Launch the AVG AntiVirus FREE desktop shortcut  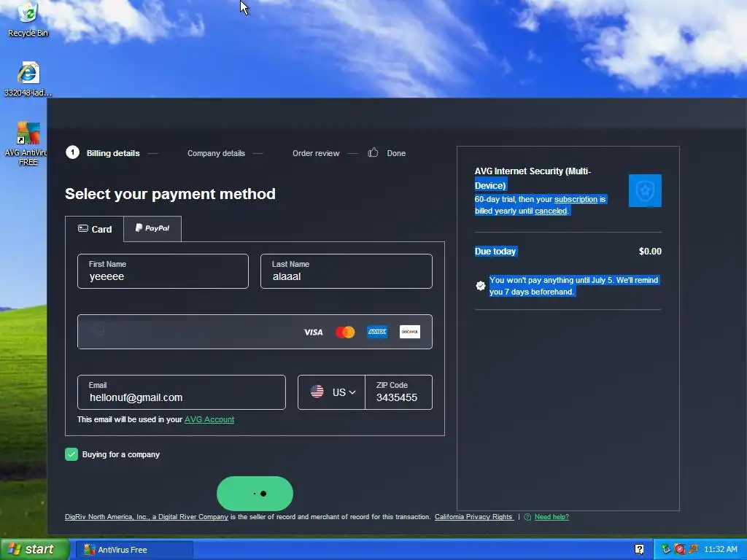point(28,144)
